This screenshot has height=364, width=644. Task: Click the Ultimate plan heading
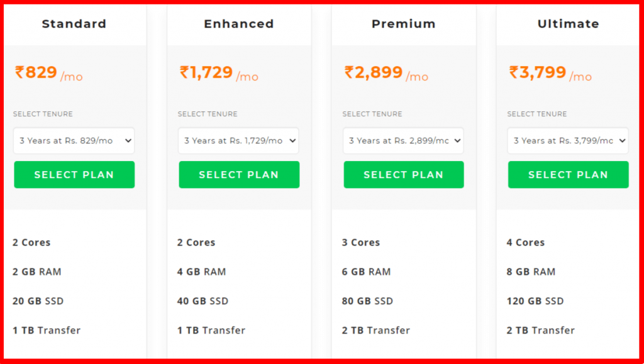[569, 24]
